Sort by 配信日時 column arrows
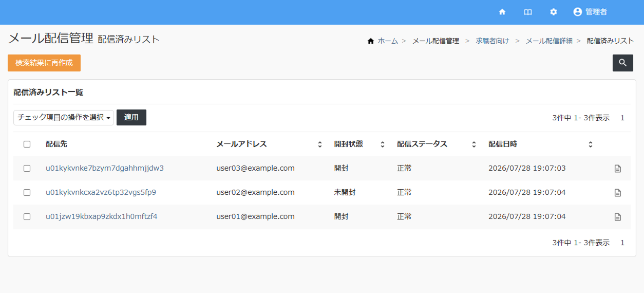Viewport: 644px width, 293px height. click(591, 144)
